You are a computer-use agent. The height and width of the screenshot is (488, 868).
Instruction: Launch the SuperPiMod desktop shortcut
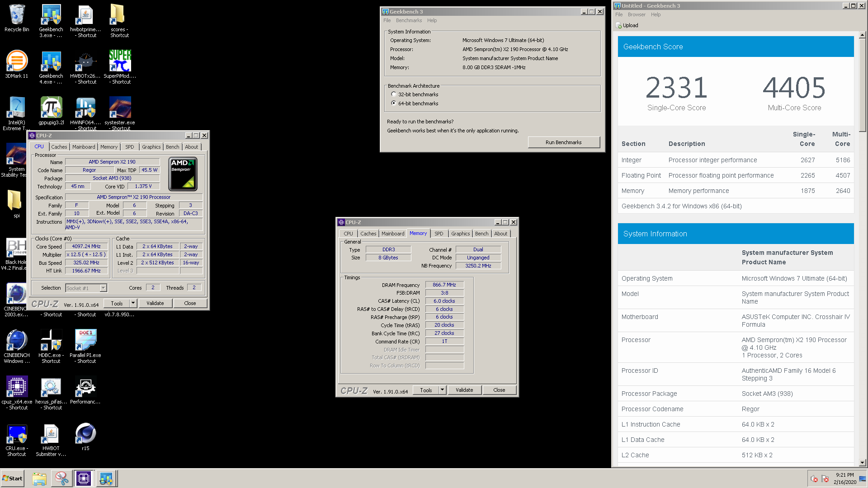[x=120, y=67]
